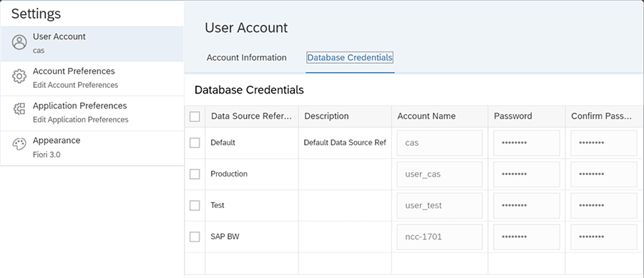Click the User Account person icon

pyautogui.click(x=19, y=42)
